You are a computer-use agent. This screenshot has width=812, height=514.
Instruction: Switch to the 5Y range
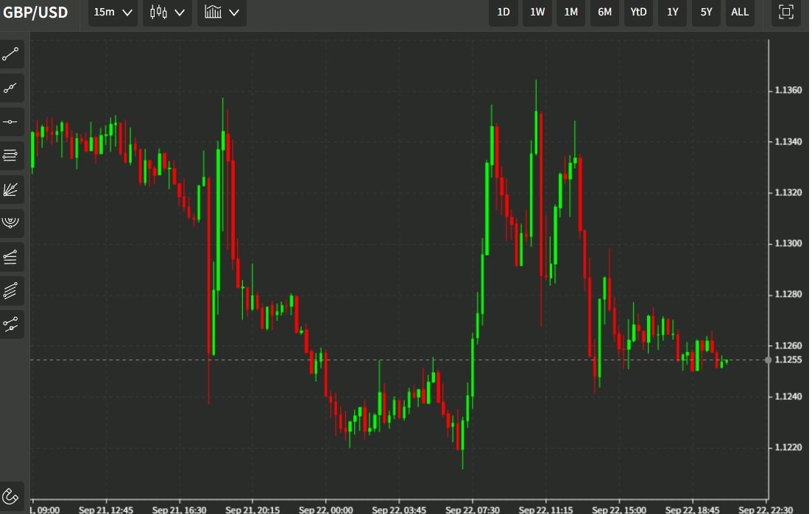point(706,12)
